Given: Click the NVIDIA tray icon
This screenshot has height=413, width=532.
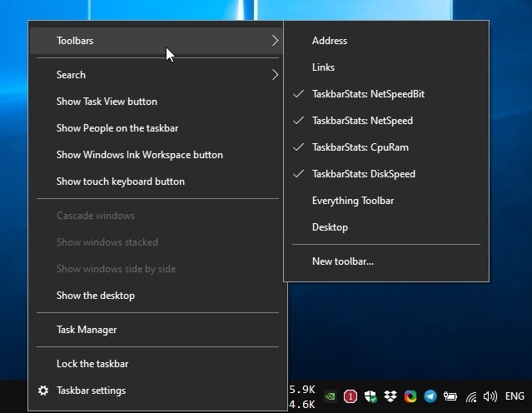Looking at the screenshot, I should pyautogui.click(x=330, y=396).
